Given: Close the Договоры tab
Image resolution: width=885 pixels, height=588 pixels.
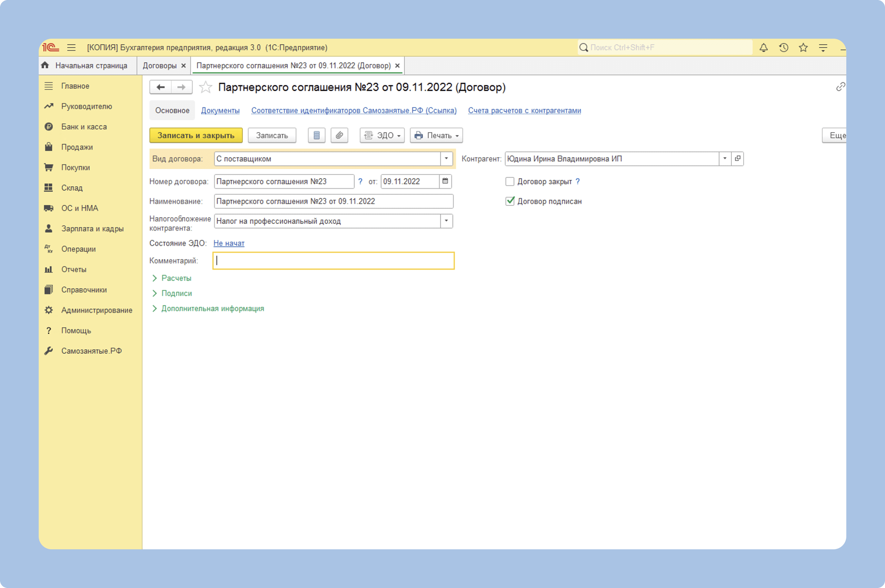Looking at the screenshot, I should click(x=184, y=66).
